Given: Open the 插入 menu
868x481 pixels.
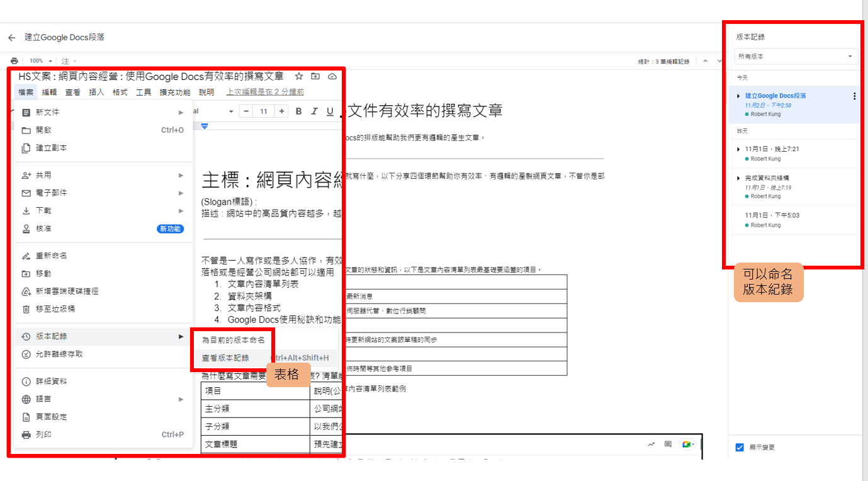Looking at the screenshot, I should 96,92.
